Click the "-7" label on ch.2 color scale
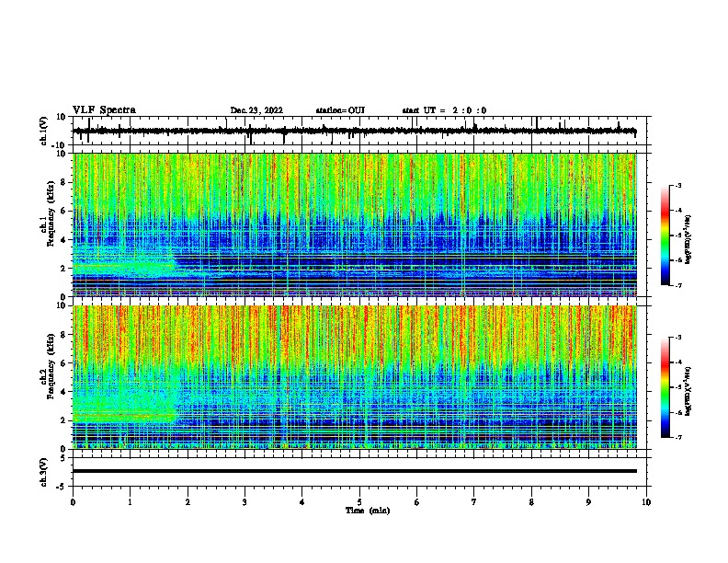This screenshot has width=728, height=563. tap(677, 438)
